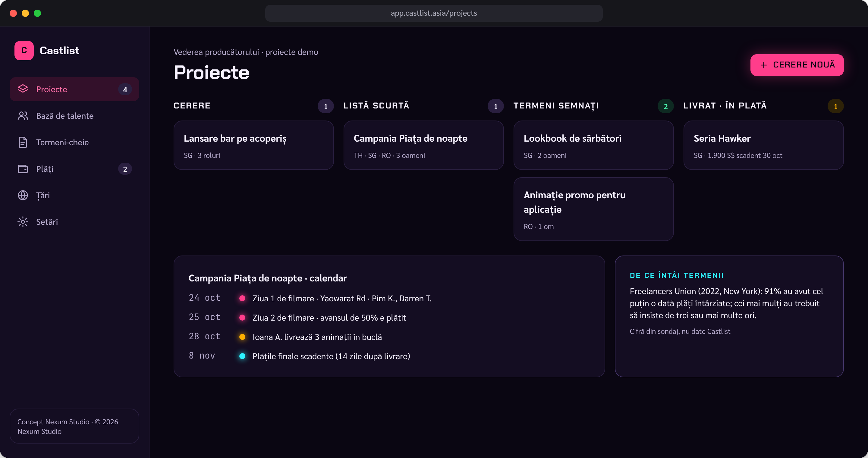Click the CERERE NOUĂ button
This screenshot has height=458, width=868.
(x=797, y=65)
